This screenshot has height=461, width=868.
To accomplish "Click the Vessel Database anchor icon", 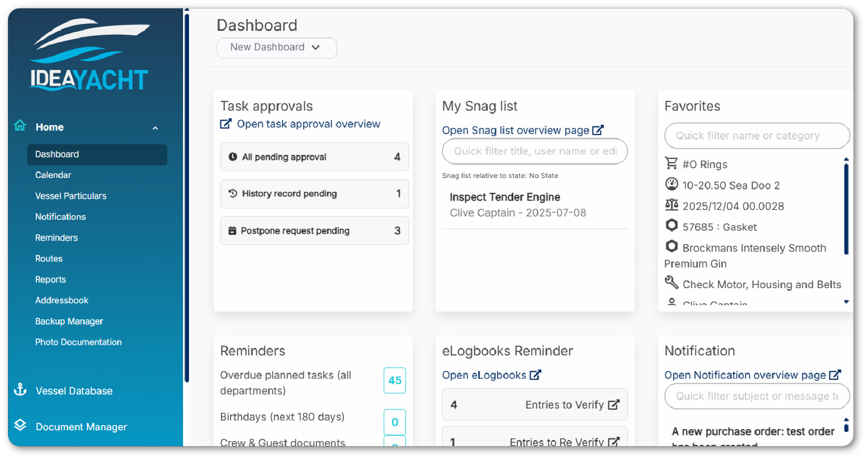I will click(x=20, y=389).
